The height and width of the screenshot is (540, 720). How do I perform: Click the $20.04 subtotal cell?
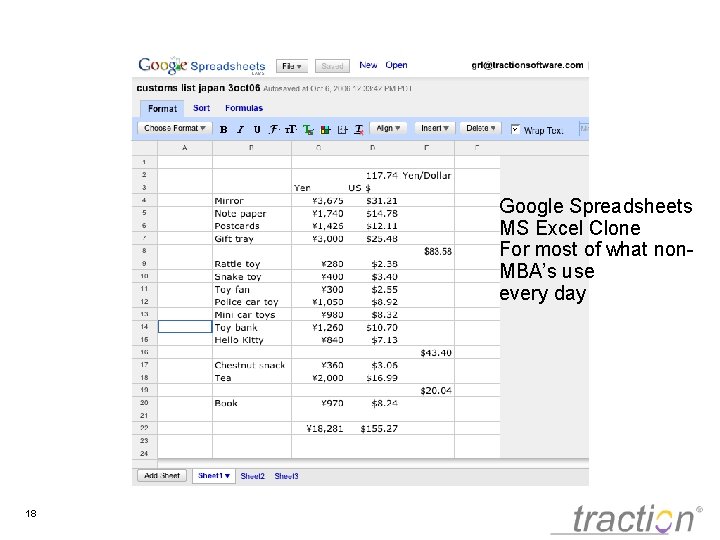pyautogui.click(x=427, y=390)
